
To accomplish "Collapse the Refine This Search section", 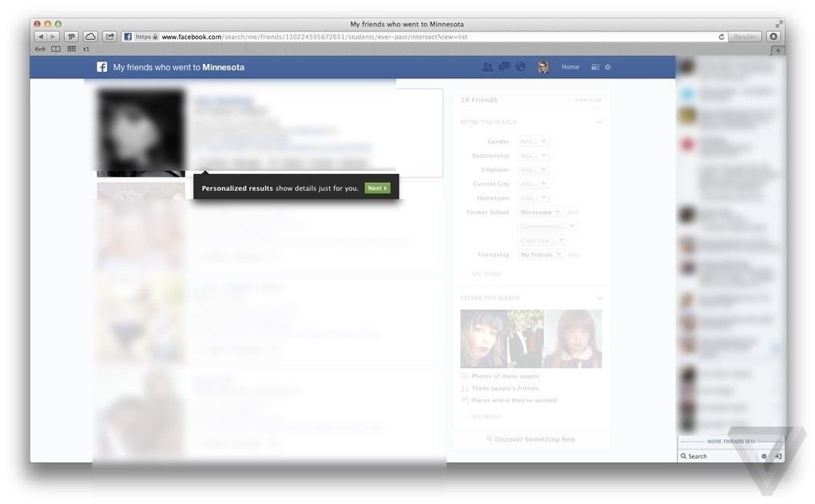I will pyautogui.click(x=599, y=122).
